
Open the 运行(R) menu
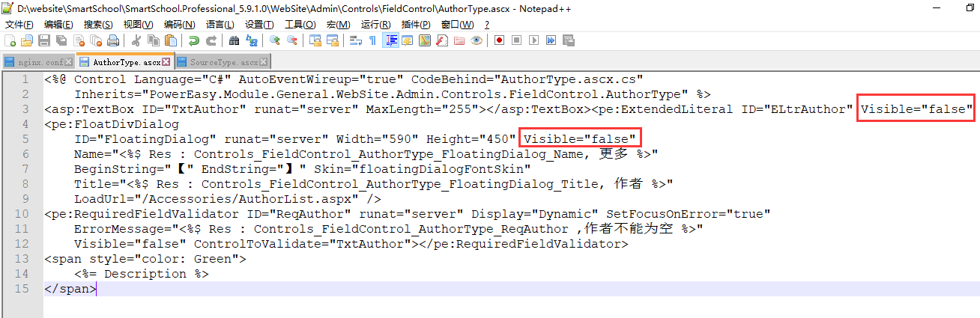click(375, 25)
